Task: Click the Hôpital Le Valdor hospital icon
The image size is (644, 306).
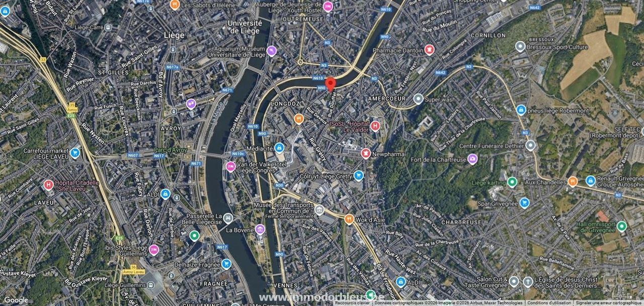Action: pos(375,126)
